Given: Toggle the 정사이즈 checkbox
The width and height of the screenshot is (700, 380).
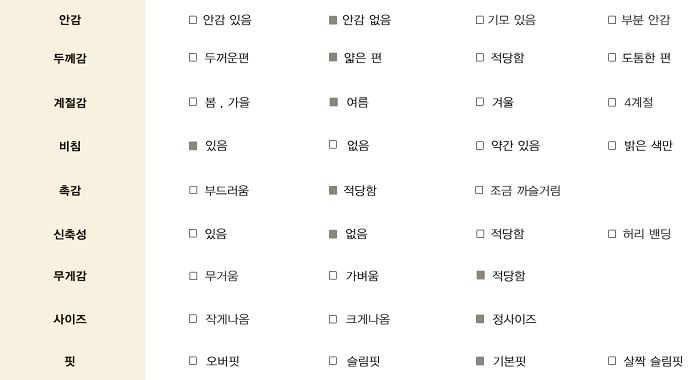Looking at the screenshot, I should coord(480,319).
